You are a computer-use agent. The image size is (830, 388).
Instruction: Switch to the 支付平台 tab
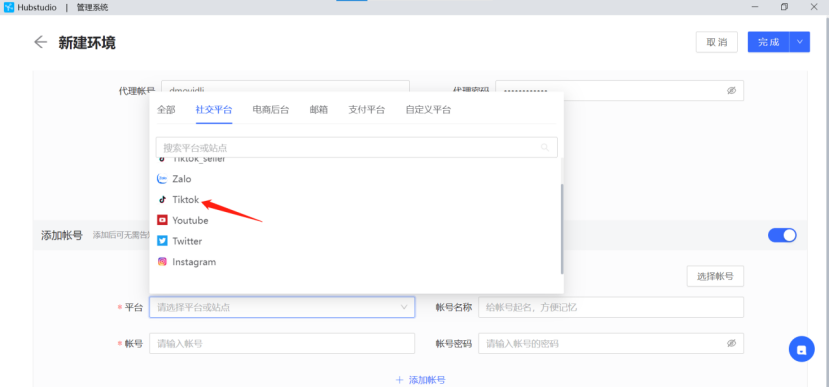pyautogui.click(x=366, y=110)
